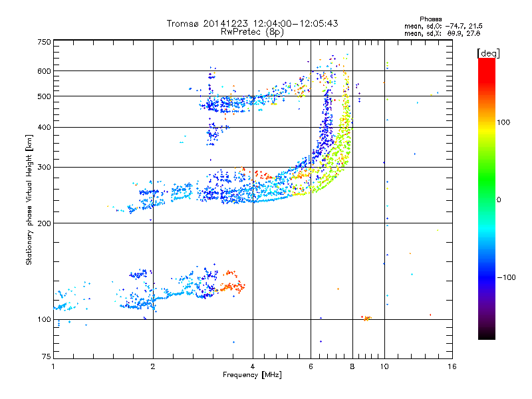
Task: Click the 'Phases' header label
Action: (x=430, y=19)
